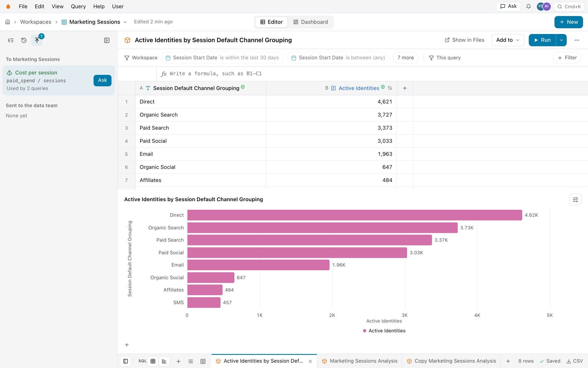The width and height of the screenshot is (588, 368).
Task: Open the notifications bell
Action: coord(528,7)
